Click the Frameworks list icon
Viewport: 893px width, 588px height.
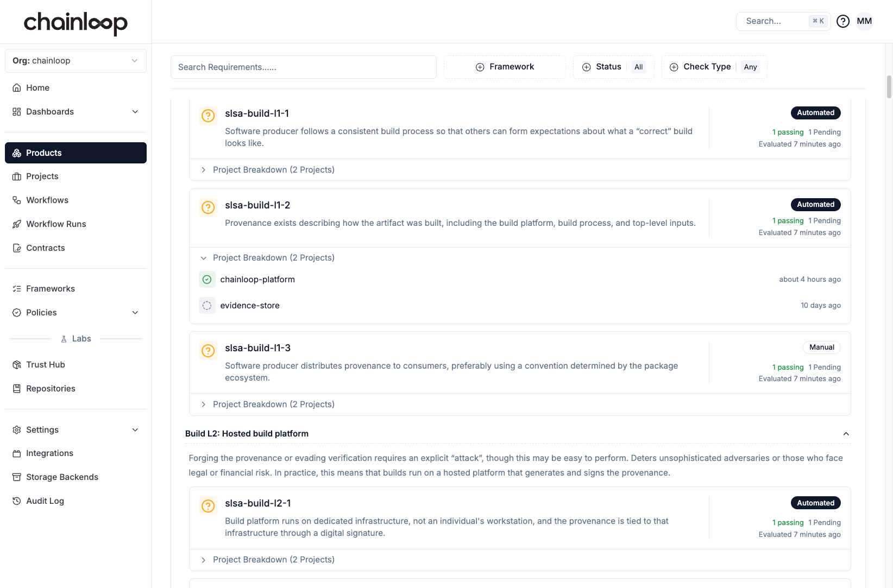[x=17, y=289]
